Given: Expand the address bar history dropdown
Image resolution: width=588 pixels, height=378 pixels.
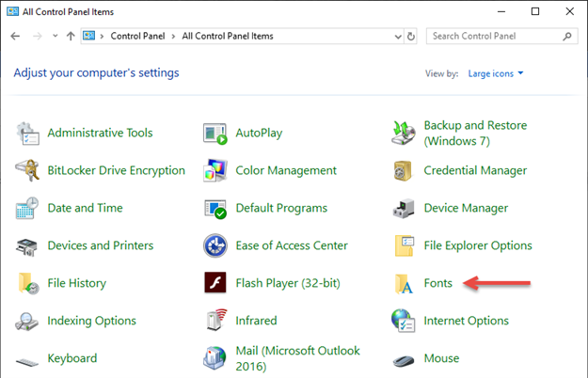Looking at the screenshot, I should (x=398, y=37).
